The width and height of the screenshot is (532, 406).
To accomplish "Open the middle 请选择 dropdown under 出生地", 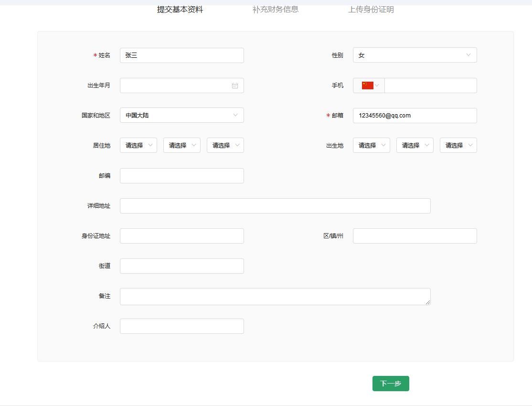I will 415,145.
